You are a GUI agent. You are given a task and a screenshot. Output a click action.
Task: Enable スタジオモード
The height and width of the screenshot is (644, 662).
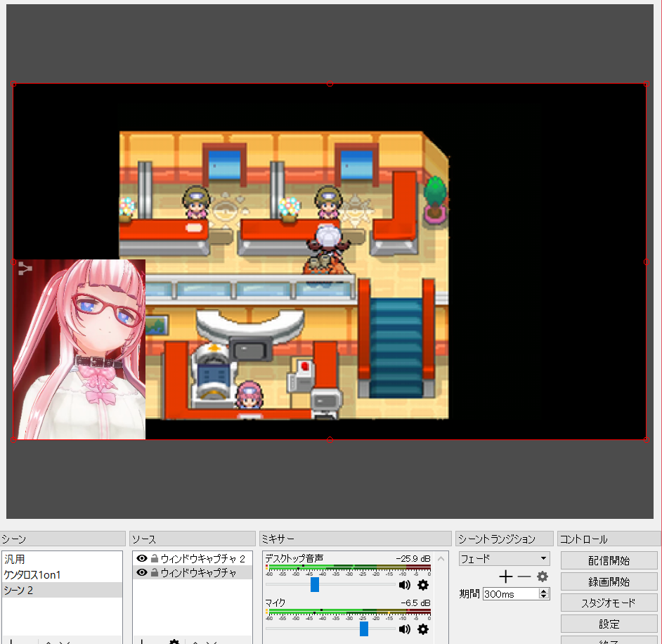[609, 603]
